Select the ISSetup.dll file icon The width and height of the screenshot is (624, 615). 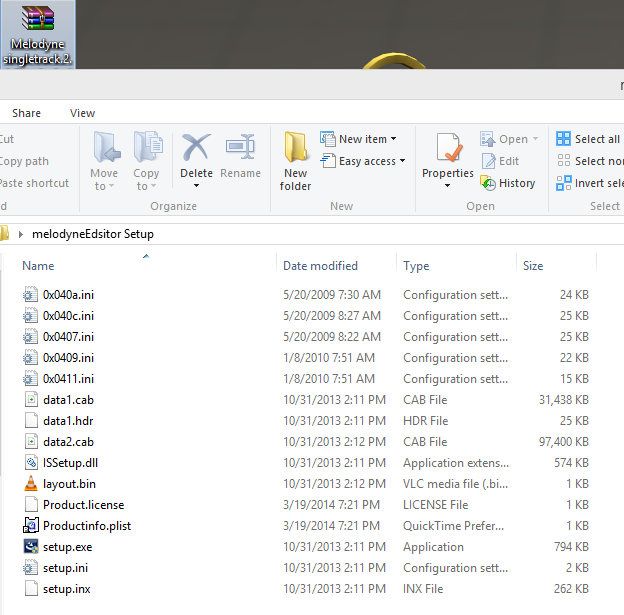tap(31, 463)
